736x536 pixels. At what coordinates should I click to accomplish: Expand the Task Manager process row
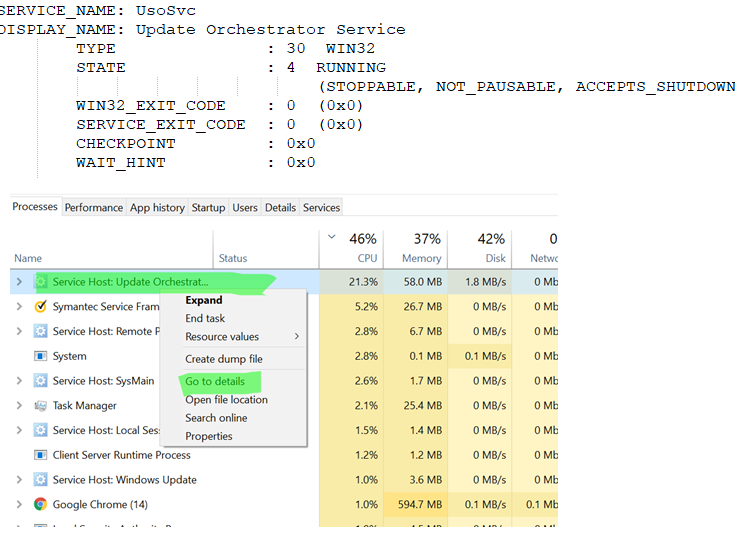coord(19,406)
